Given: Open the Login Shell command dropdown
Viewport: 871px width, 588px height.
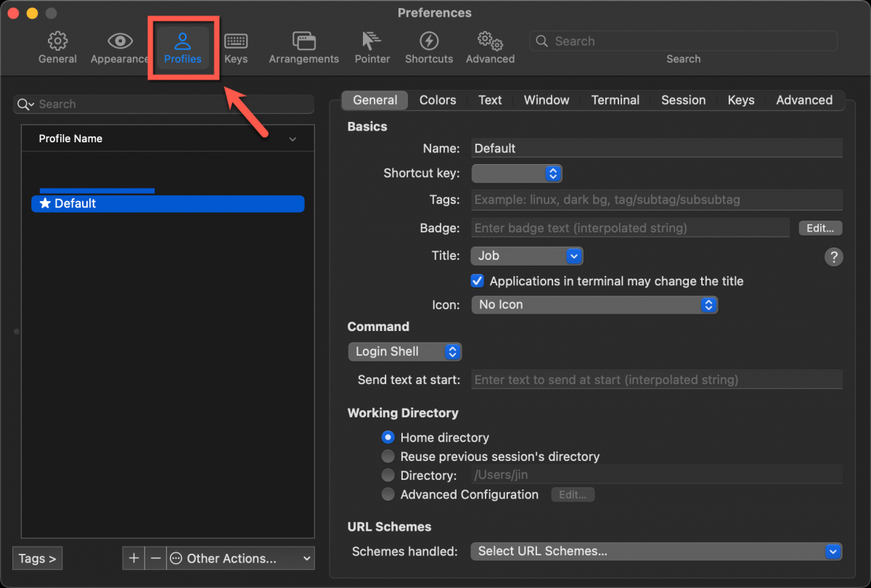Looking at the screenshot, I should click(x=405, y=351).
